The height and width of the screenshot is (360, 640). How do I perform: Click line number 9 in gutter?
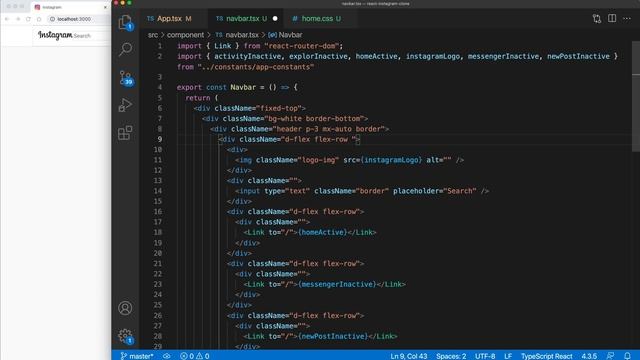pyautogui.click(x=160, y=139)
